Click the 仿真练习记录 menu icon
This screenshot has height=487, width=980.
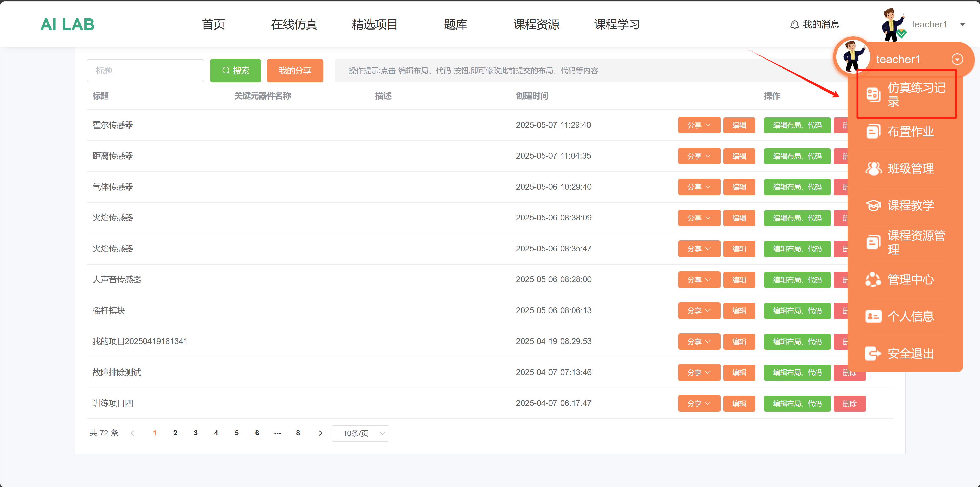pos(873,95)
